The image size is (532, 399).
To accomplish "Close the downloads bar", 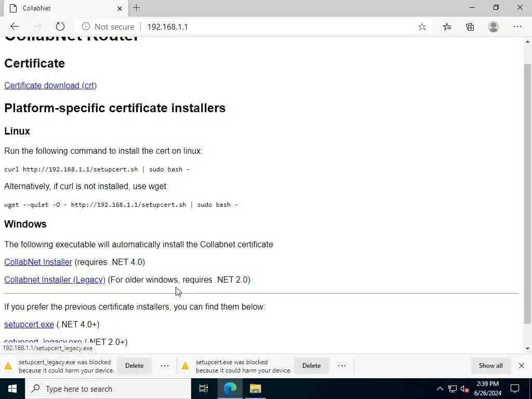I will point(522,366).
